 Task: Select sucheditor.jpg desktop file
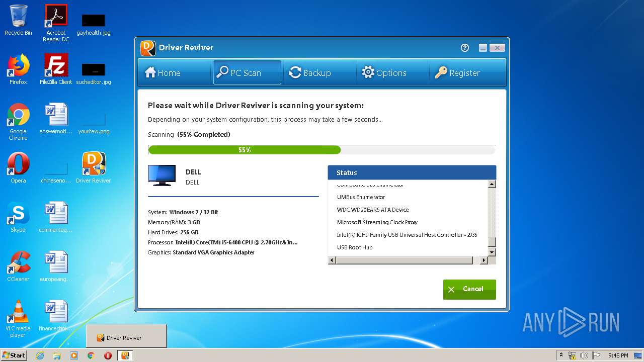tap(94, 73)
